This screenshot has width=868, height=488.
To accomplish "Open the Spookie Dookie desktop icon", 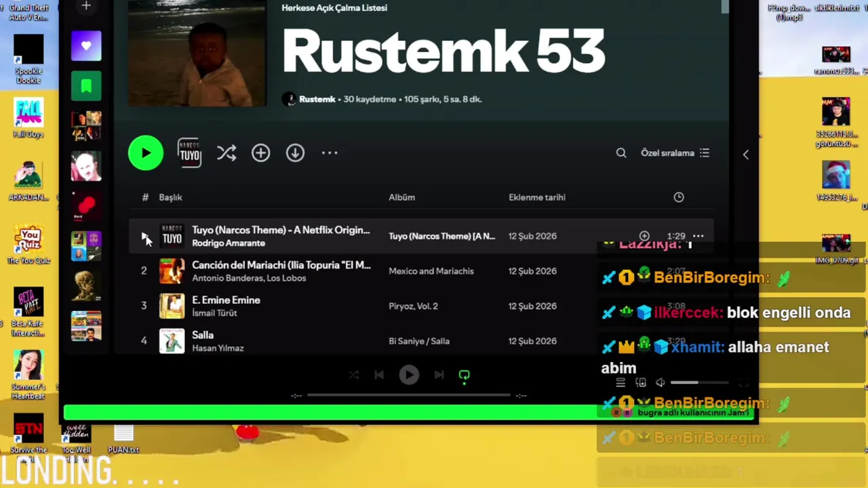I will tap(28, 59).
